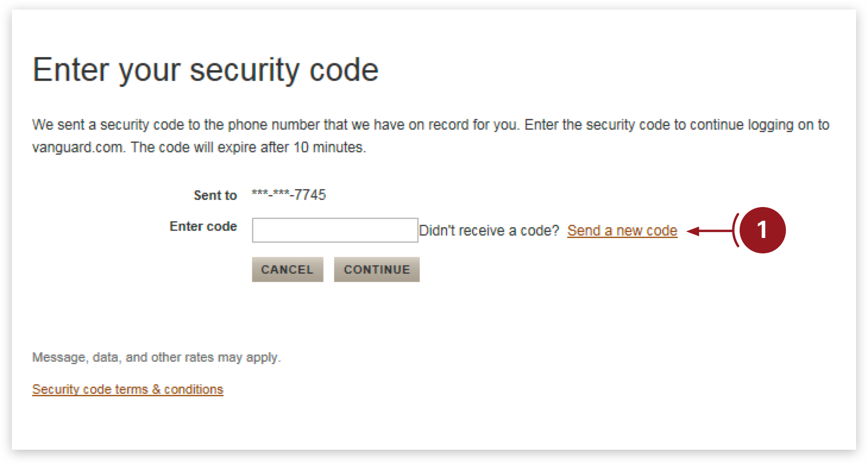Click inside the Enter code input field
Viewport: 868px width, 464px height.
335,230
